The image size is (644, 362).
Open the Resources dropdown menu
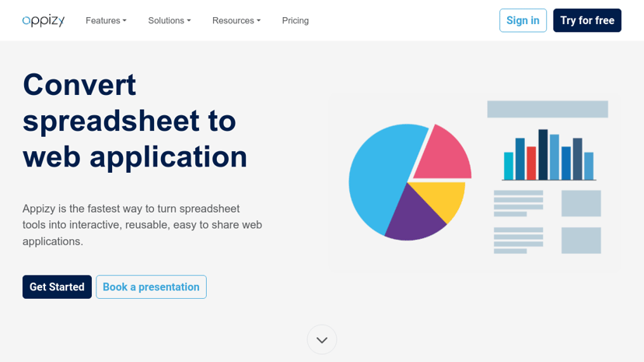tap(236, 20)
